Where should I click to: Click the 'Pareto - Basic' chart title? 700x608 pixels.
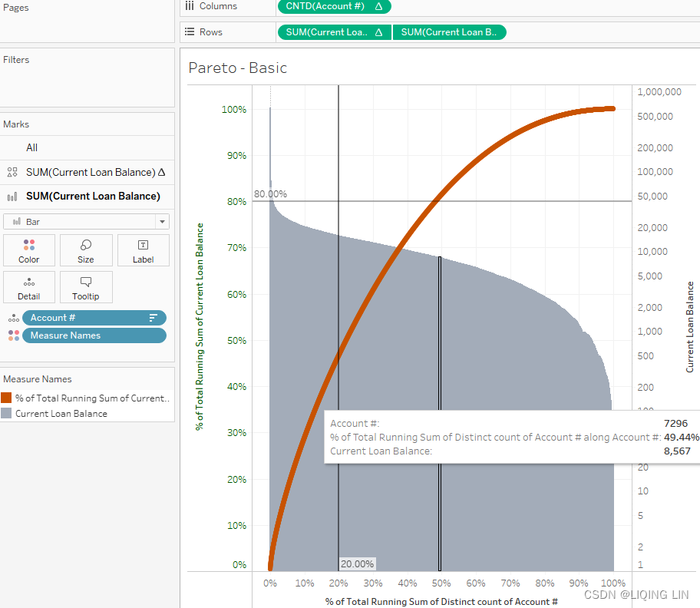tap(237, 68)
